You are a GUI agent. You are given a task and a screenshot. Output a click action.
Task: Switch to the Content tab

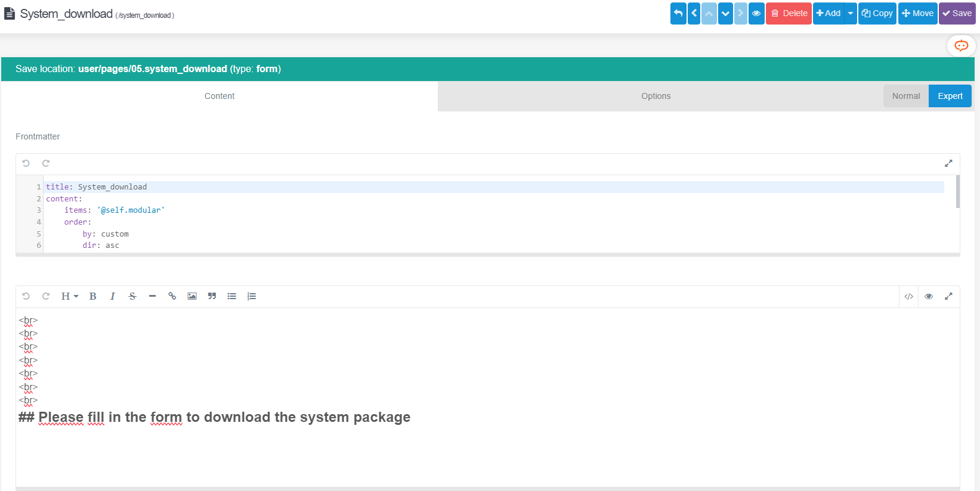point(220,96)
